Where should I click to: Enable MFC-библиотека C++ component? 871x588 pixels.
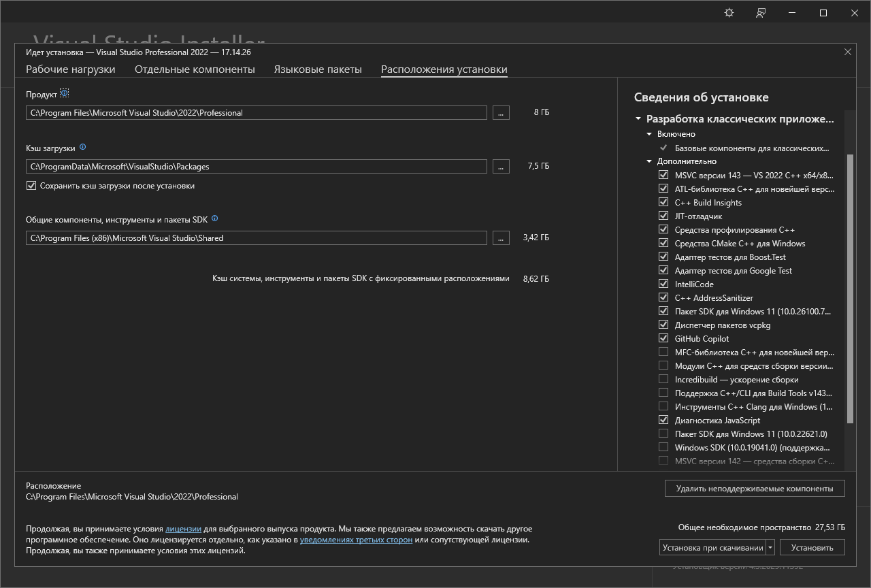click(x=663, y=351)
